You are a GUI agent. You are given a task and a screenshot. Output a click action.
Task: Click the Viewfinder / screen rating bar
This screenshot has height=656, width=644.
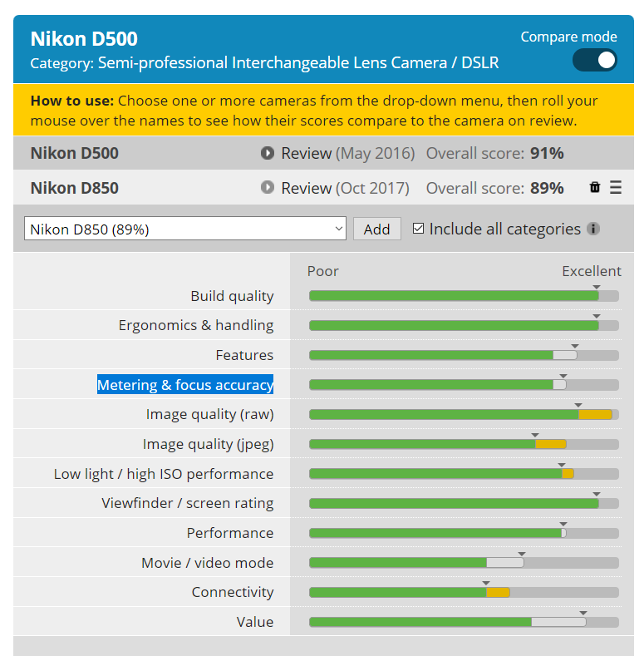[464, 503]
